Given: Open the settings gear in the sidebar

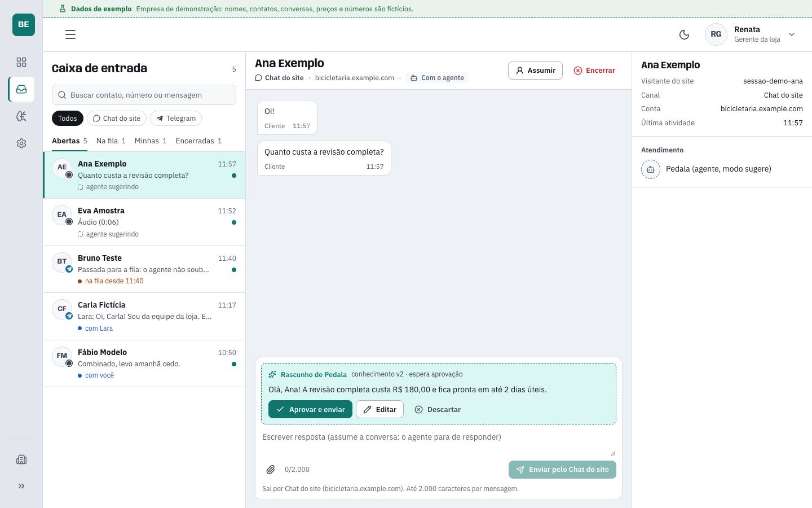Looking at the screenshot, I should pyautogui.click(x=21, y=143).
